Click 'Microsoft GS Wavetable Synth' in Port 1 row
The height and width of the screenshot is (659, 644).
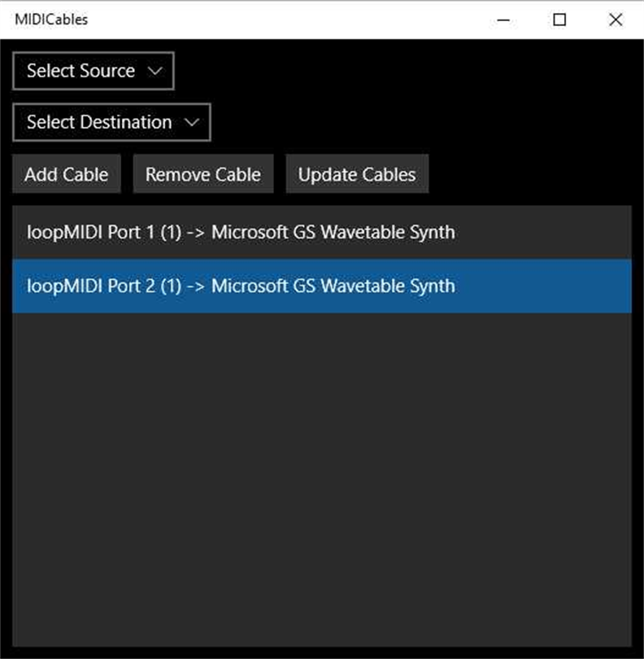333,233
